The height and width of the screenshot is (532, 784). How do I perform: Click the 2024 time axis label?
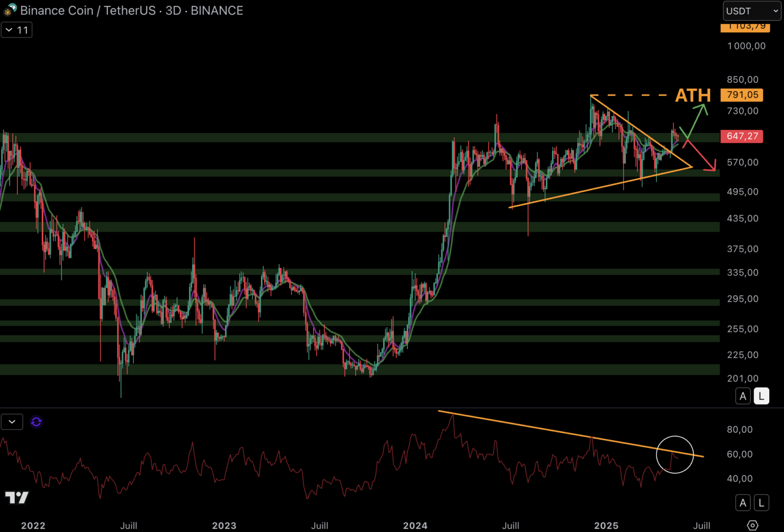click(415, 526)
